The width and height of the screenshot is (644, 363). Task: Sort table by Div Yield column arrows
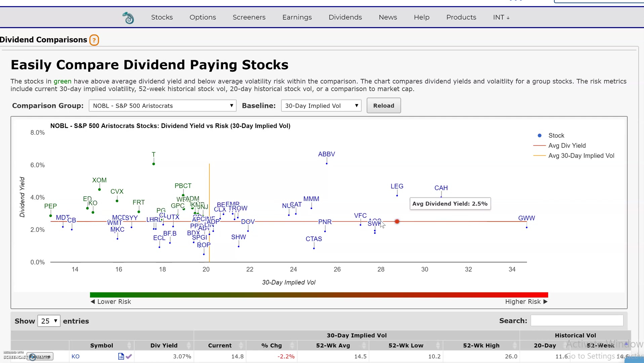tap(189, 345)
